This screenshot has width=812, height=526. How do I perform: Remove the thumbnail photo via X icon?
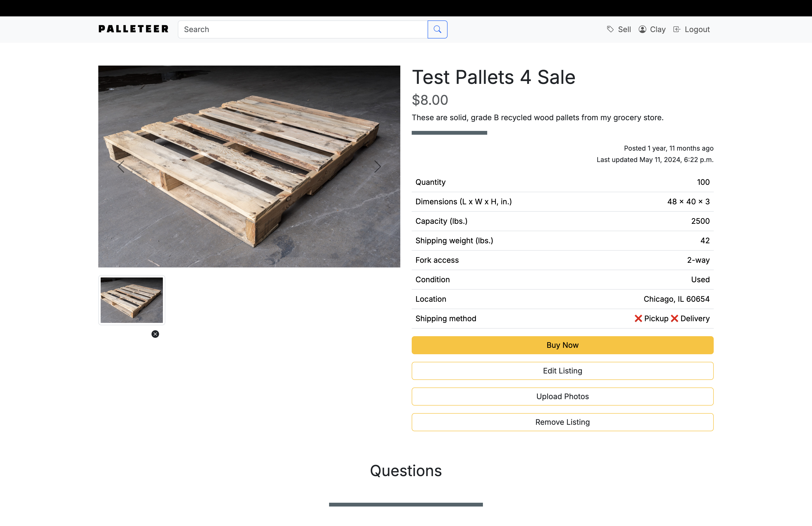tap(155, 334)
